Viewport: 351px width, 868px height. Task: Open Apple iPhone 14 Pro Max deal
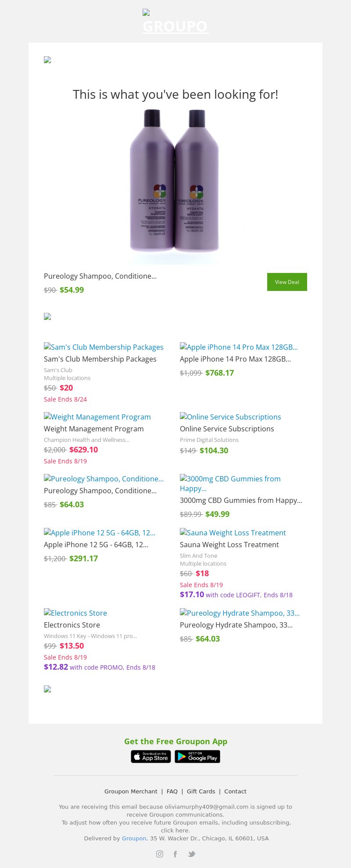point(239,347)
